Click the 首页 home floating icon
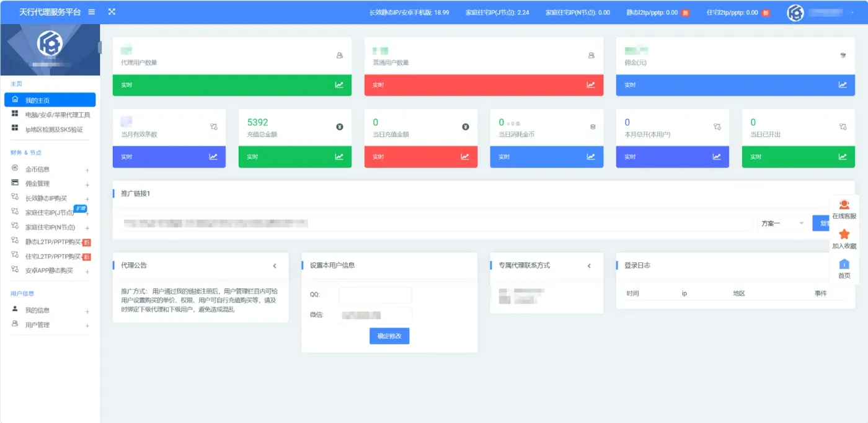This screenshot has height=423, width=868. [x=844, y=264]
